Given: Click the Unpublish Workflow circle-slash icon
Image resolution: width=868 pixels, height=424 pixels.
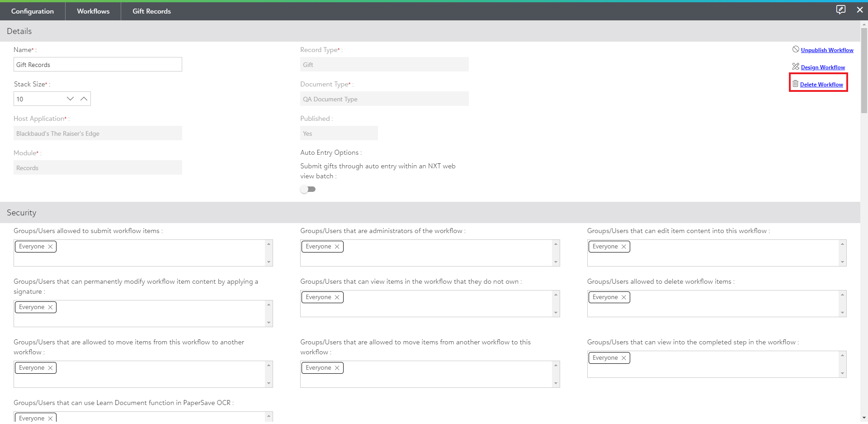Looking at the screenshot, I should tap(795, 49).
